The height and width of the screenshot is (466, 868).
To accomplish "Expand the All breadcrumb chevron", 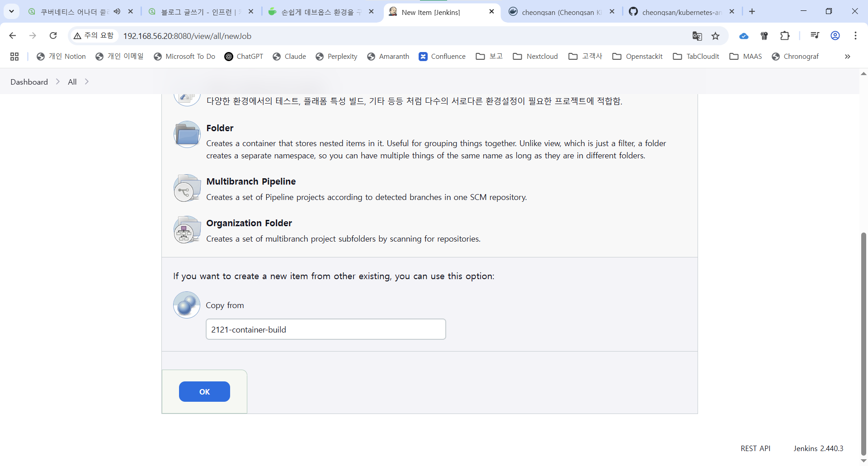I will (x=87, y=81).
